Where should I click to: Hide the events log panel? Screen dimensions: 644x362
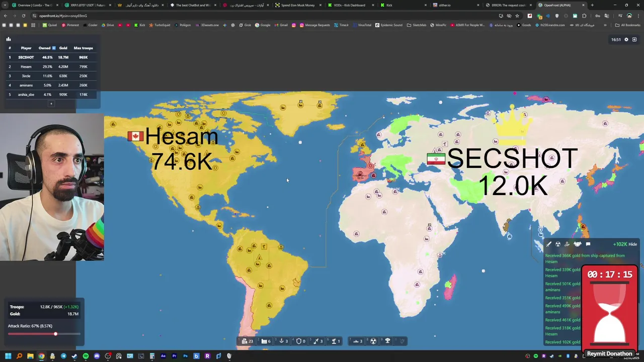click(632, 244)
